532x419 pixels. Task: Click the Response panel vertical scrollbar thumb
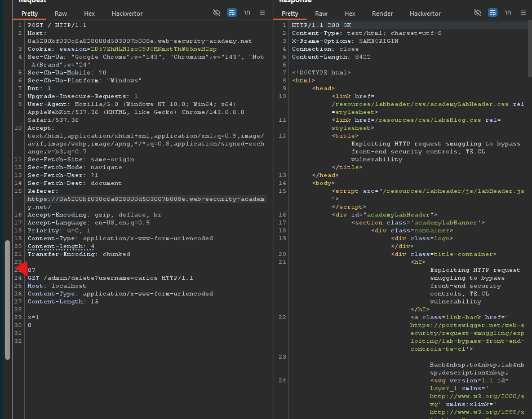click(530, 48)
